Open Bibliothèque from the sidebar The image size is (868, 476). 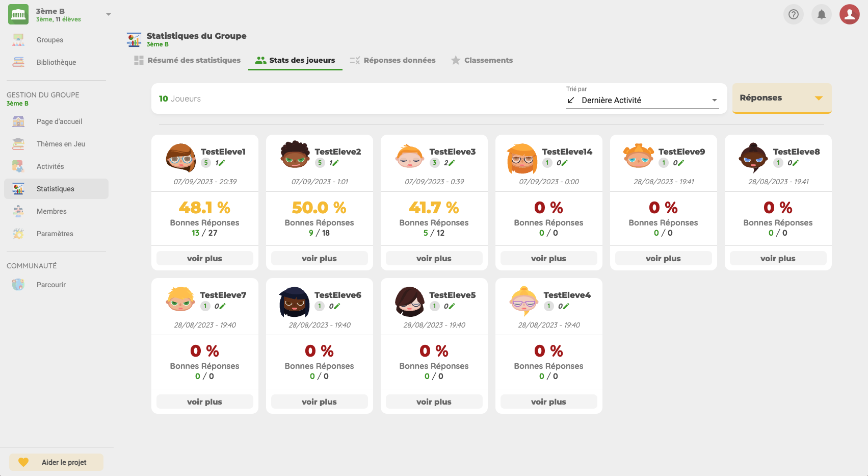pyautogui.click(x=56, y=62)
